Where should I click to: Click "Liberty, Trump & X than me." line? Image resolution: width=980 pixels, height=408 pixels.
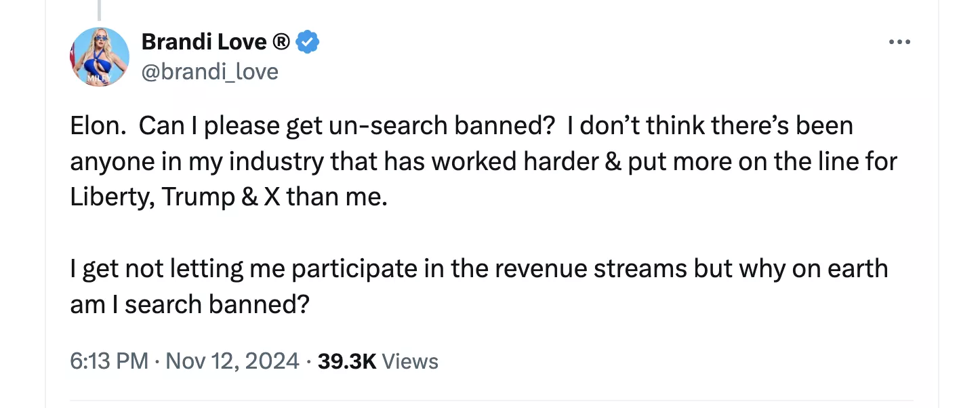228,197
